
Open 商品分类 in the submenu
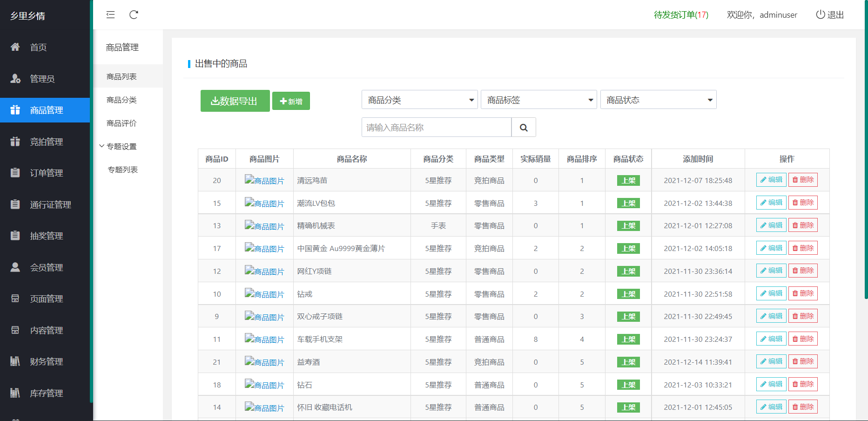[121, 100]
